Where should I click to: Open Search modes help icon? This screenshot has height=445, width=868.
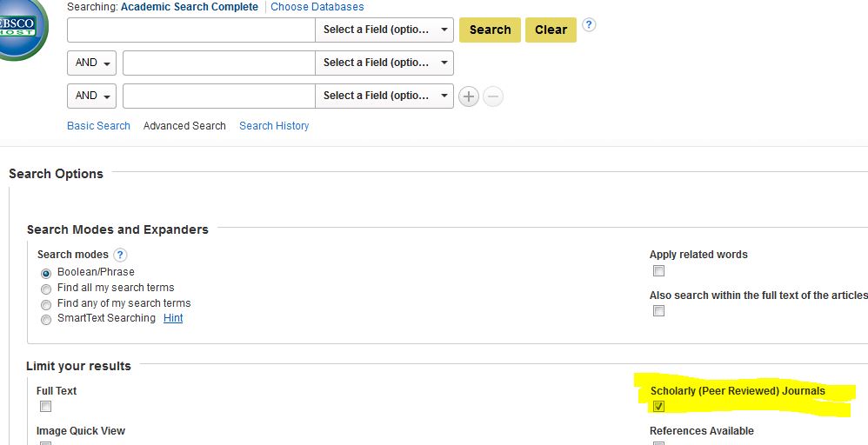coord(120,255)
